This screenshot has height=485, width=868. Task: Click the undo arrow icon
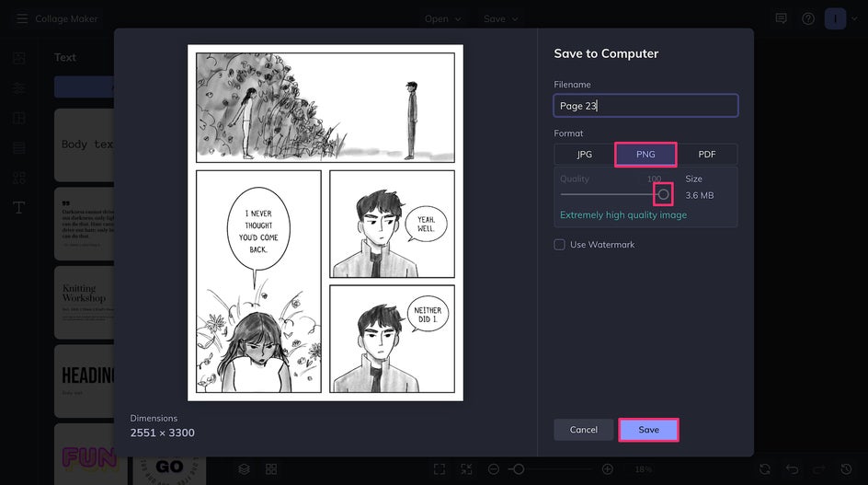[x=793, y=469]
